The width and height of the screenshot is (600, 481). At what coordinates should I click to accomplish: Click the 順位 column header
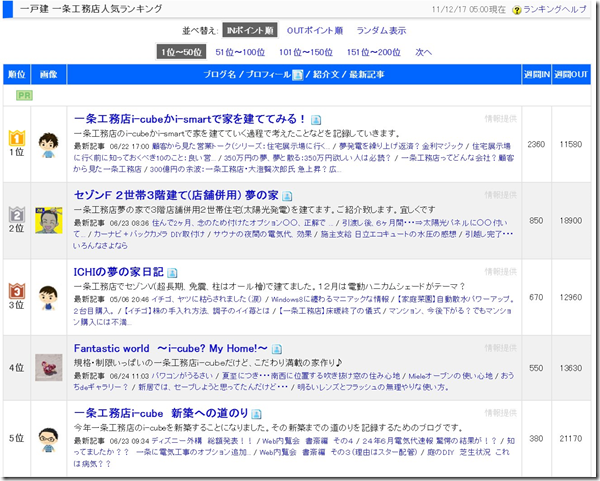[16, 74]
